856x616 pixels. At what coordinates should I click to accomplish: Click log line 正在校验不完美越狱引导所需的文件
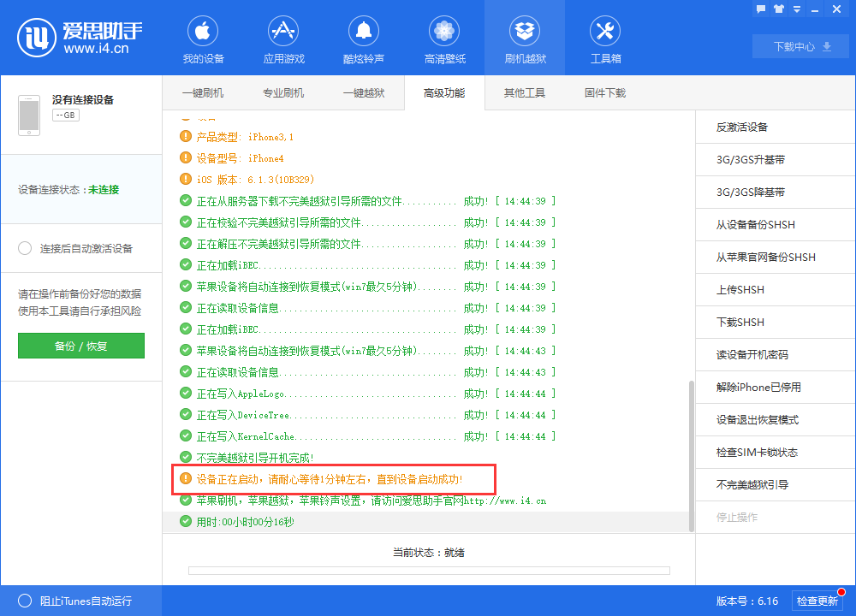coord(278,222)
